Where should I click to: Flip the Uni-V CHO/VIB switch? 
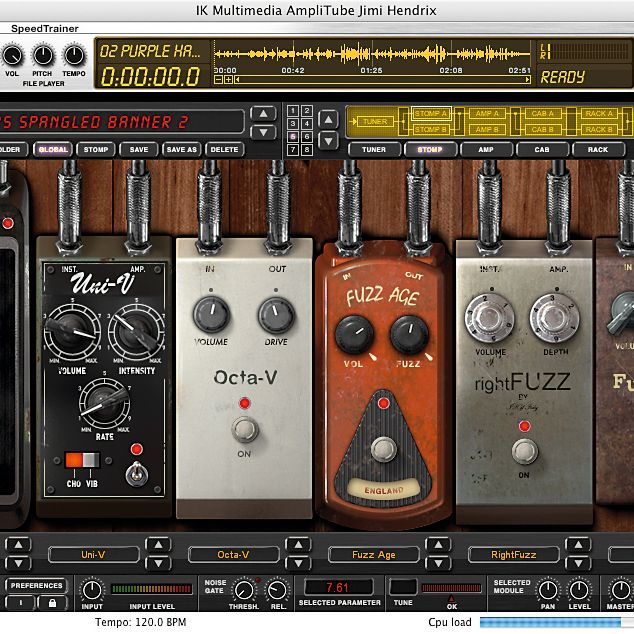pyautogui.click(x=82, y=461)
